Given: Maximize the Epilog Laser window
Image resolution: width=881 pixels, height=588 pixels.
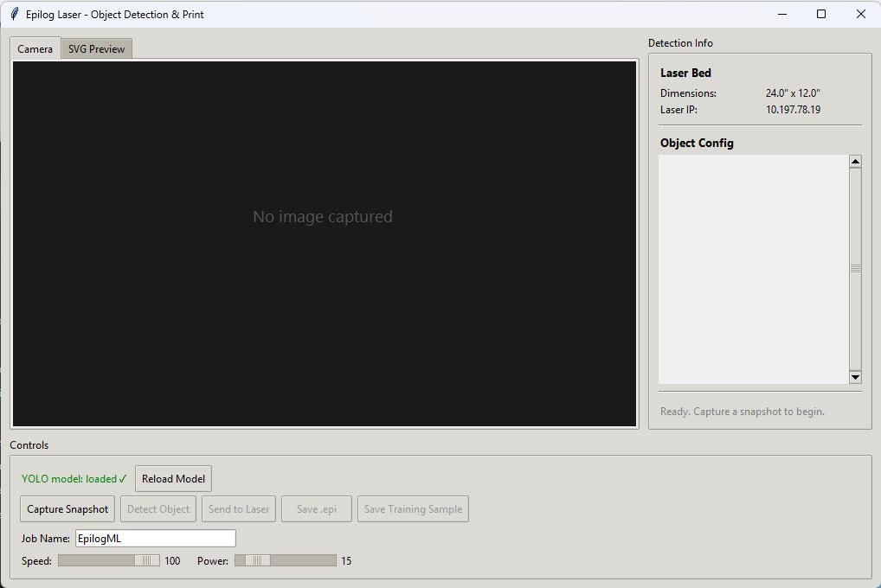Looking at the screenshot, I should 821,14.
